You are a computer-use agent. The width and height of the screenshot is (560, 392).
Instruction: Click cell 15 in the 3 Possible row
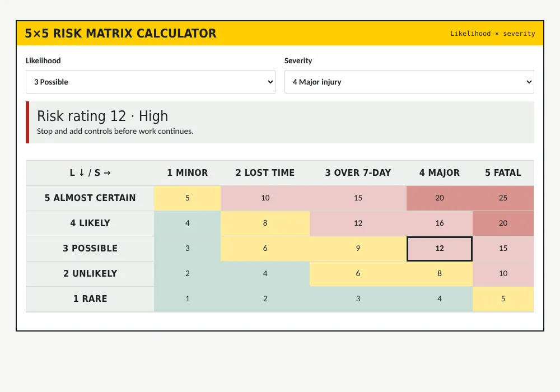(x=503, y=249)
